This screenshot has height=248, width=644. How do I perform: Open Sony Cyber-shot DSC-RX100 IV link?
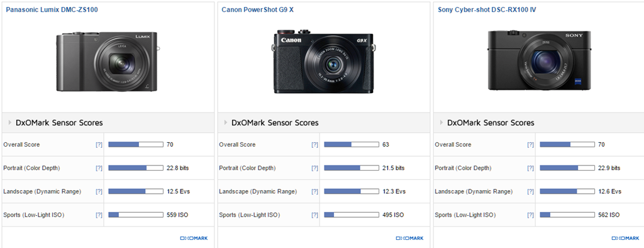[x=487, y=9]
